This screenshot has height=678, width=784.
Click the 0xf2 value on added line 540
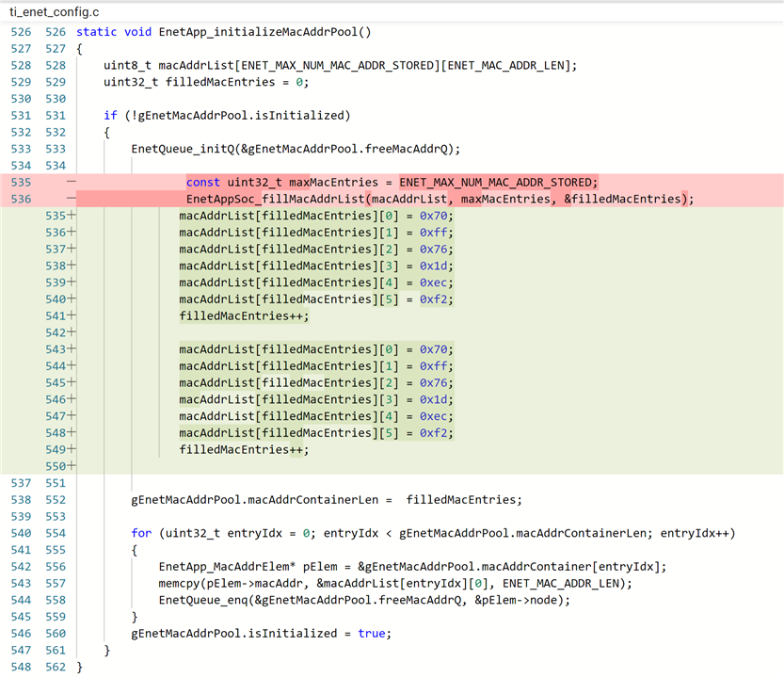[434, 299]
